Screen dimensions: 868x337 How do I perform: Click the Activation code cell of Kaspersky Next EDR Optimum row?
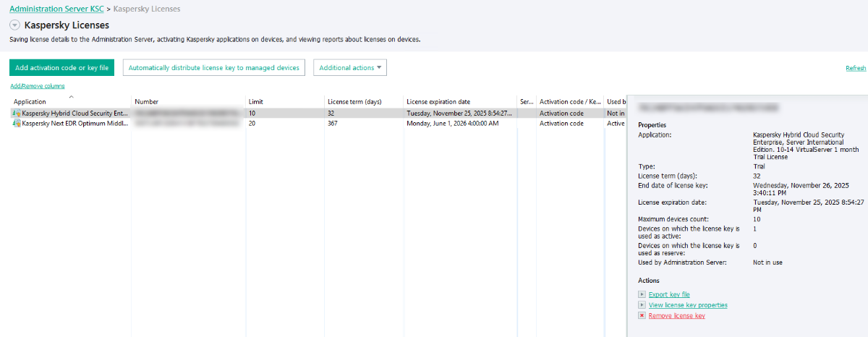click(x=561, y=124)
